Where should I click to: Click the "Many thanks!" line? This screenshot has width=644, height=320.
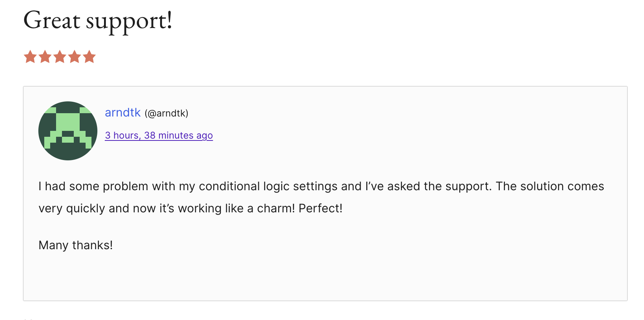point(76,245)
